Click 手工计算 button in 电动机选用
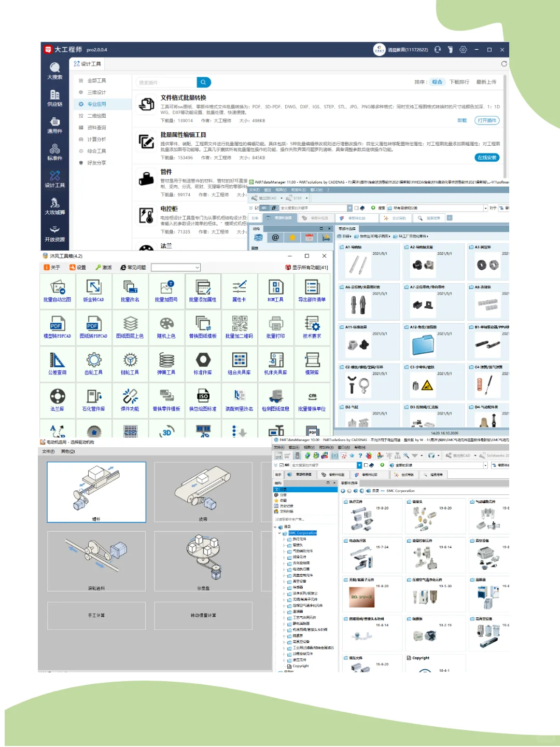Viewport: 560px width, 747px height. pyautogui.click(x=96, y=616)
